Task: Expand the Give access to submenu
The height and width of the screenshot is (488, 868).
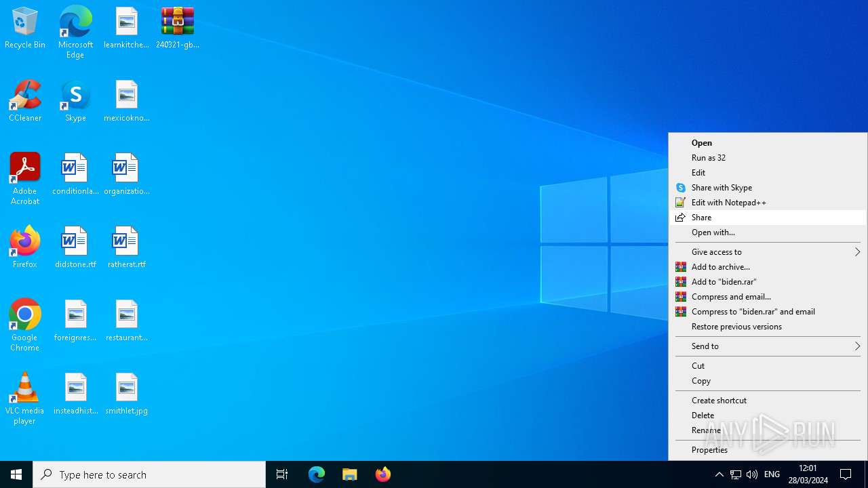Action: tap(768, 252)
